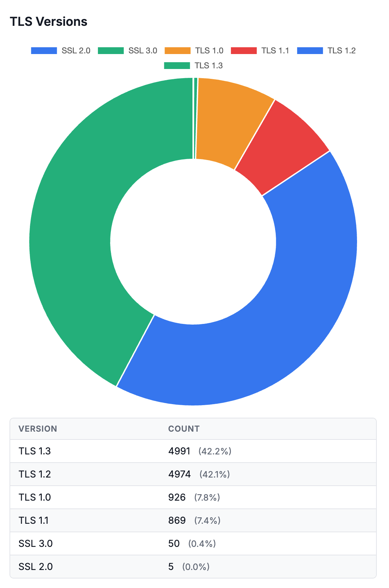Click the TLS 1.2 legend label
The image size is (389, 588).
click(341, 51)
